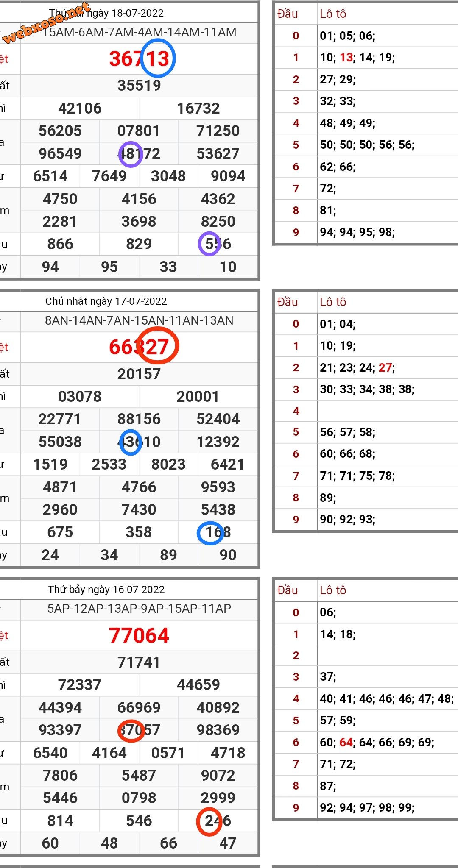Viewport: 458px width, 868px height.
Task: Select fourth prize number 2533
Action: (109, 465)
